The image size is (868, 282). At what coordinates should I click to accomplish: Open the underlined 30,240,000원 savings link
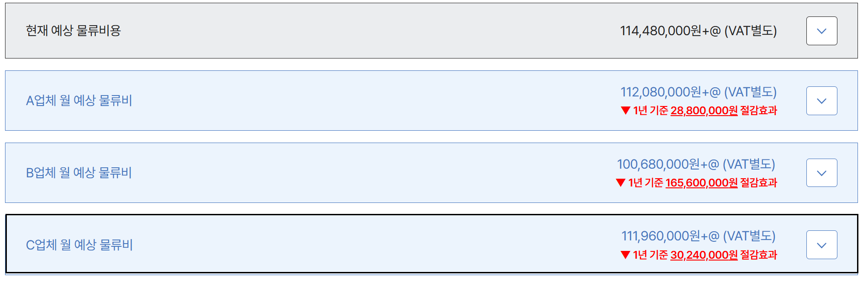pyautogui.click(x=704, y=255)
